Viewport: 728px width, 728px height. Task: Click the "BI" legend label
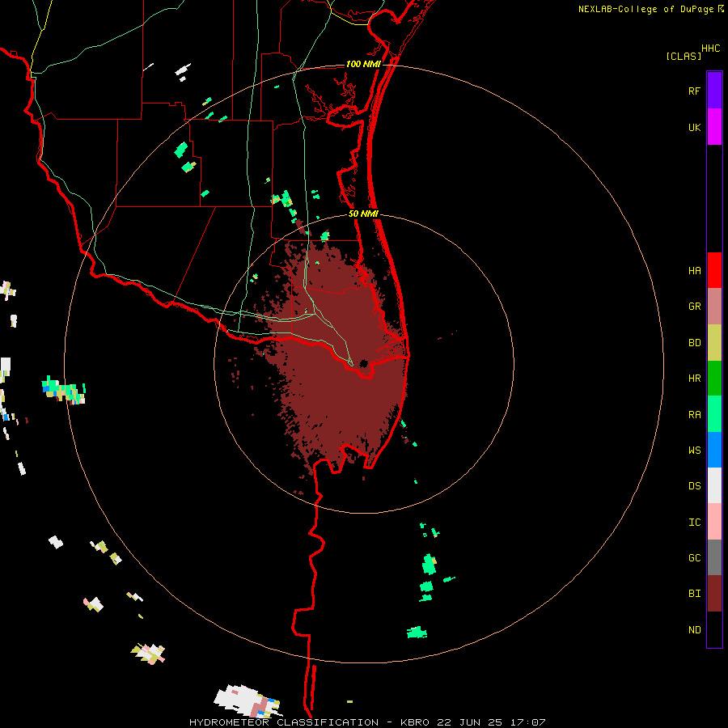[694, 594]
